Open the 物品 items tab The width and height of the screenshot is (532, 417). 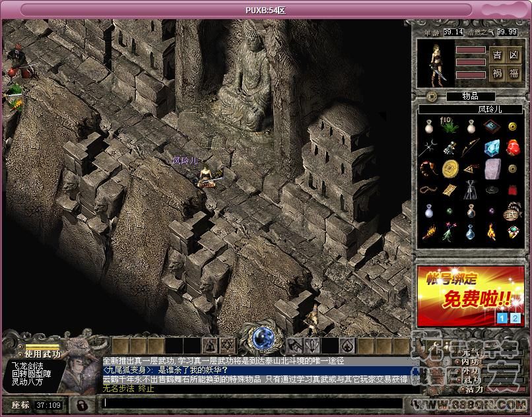click(x=470, y=96)
